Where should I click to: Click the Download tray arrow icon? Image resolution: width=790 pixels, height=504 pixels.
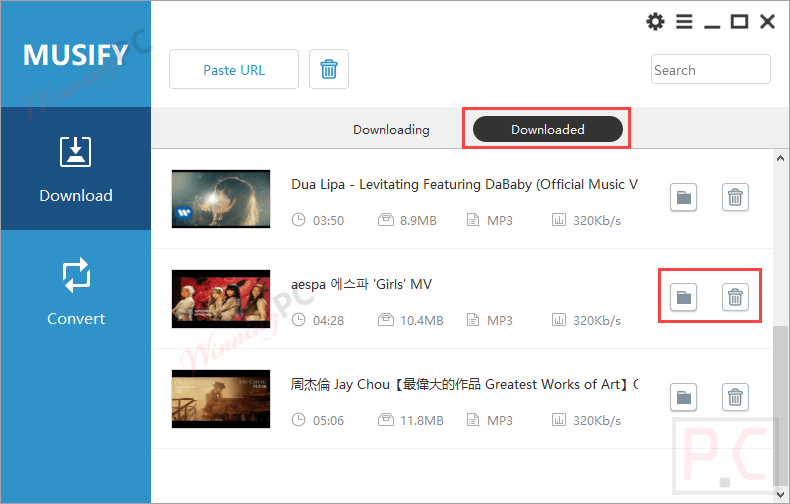[x=76, y=152]
